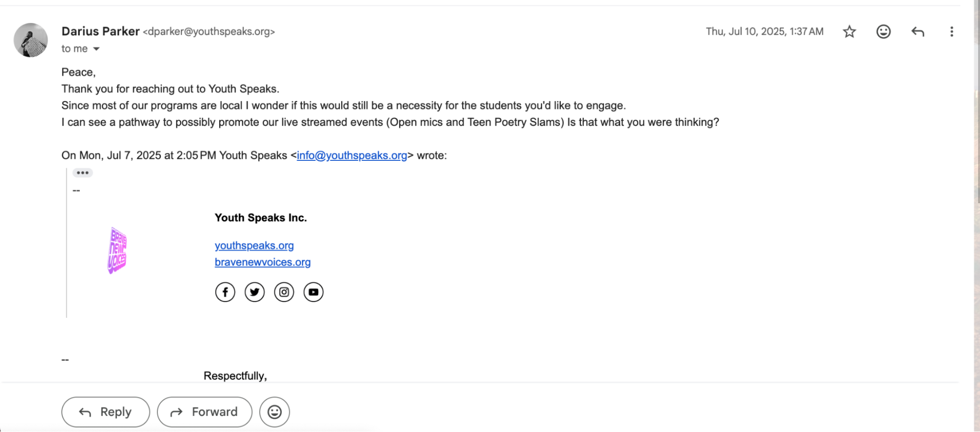Star this email from Darius Parker

click(x=849, y=32)
